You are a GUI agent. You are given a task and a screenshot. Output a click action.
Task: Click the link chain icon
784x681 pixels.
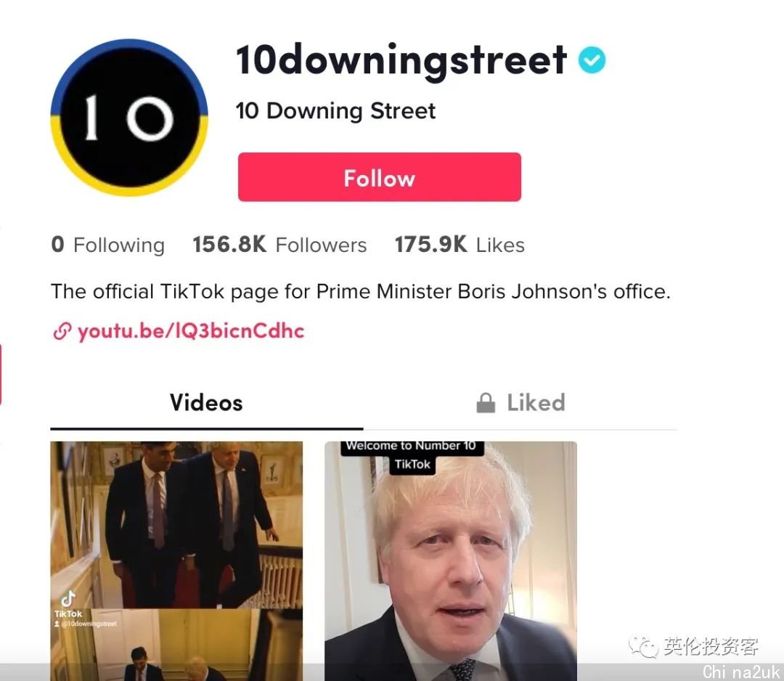point(62,331)
